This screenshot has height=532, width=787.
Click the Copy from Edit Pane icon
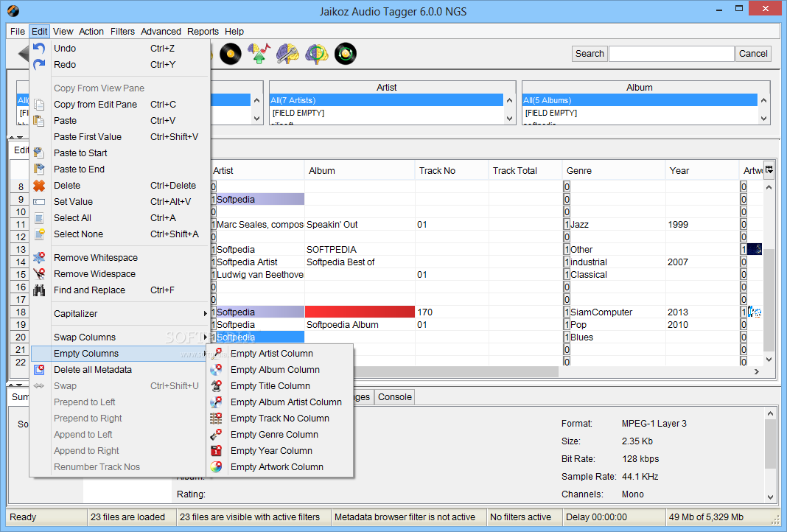pyautogui.click(x=39, y=105)
